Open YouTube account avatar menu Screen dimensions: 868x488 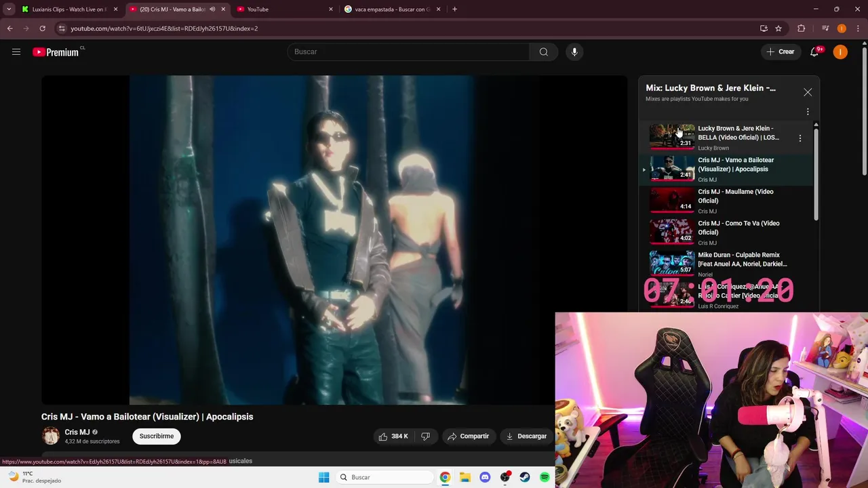tap(840, 52)
